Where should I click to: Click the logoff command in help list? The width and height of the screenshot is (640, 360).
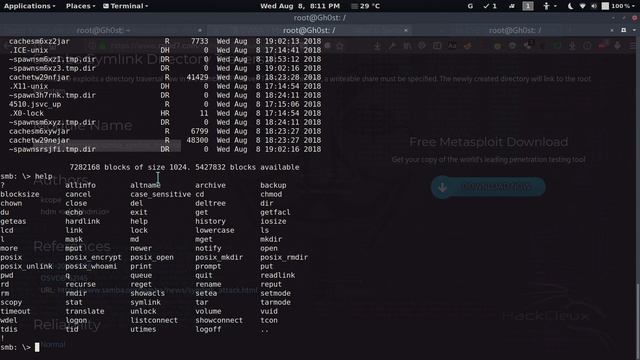click(208, 329)
